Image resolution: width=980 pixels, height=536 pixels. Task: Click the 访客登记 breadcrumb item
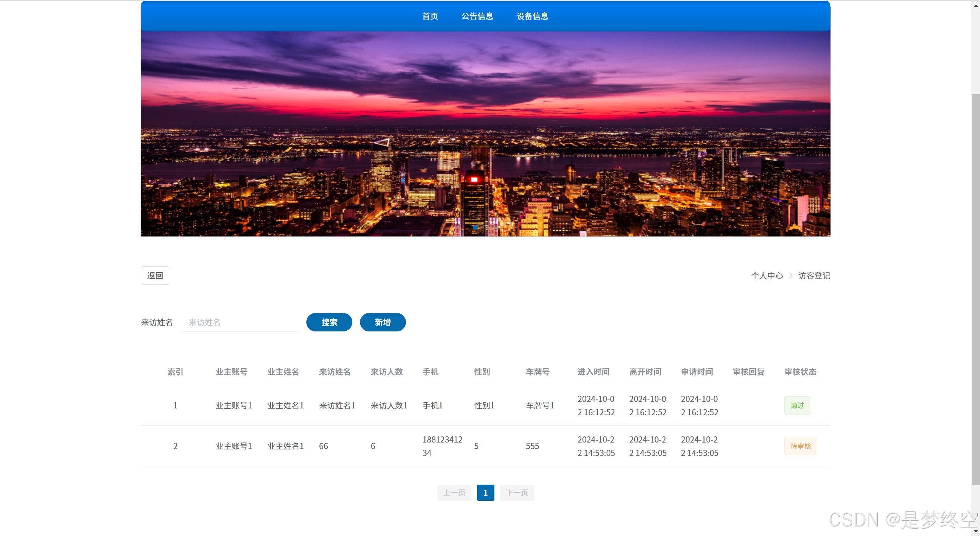814,275
